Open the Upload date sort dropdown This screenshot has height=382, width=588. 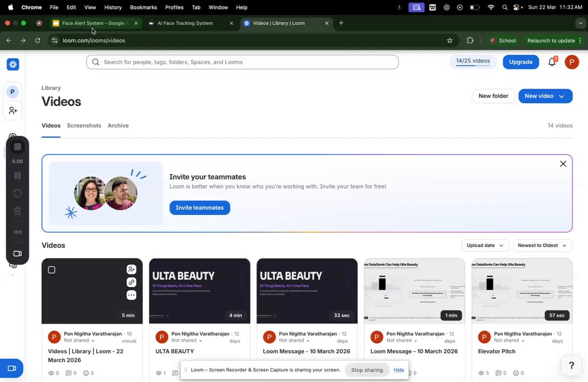485,245
